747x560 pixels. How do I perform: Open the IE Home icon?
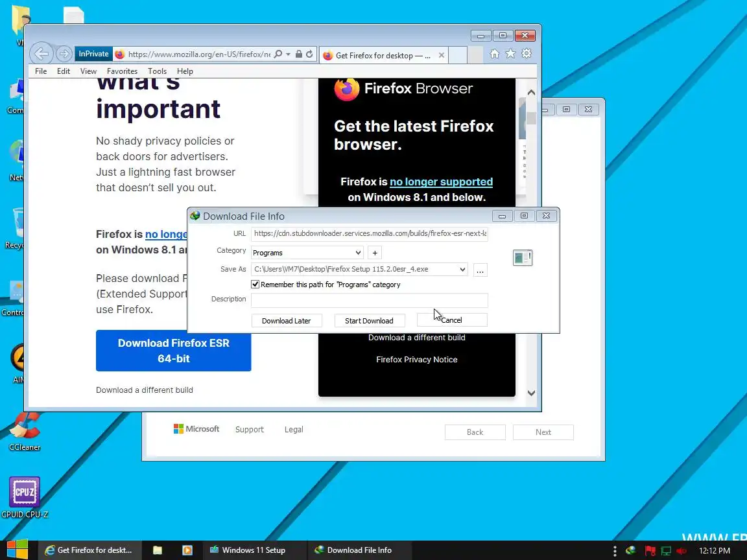point(495,54)
